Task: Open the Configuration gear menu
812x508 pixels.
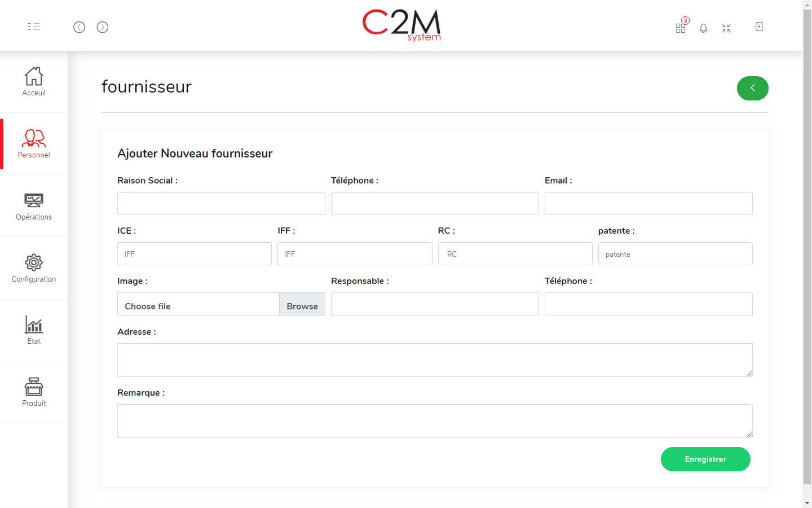Action: 34,268
